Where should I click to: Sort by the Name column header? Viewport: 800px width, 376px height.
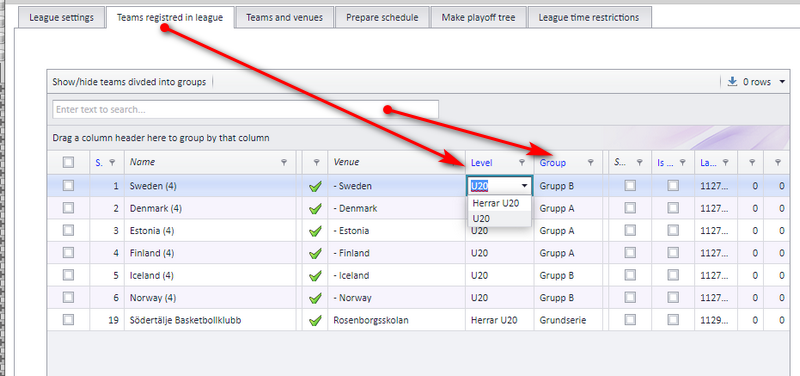[x=142, y=162]
